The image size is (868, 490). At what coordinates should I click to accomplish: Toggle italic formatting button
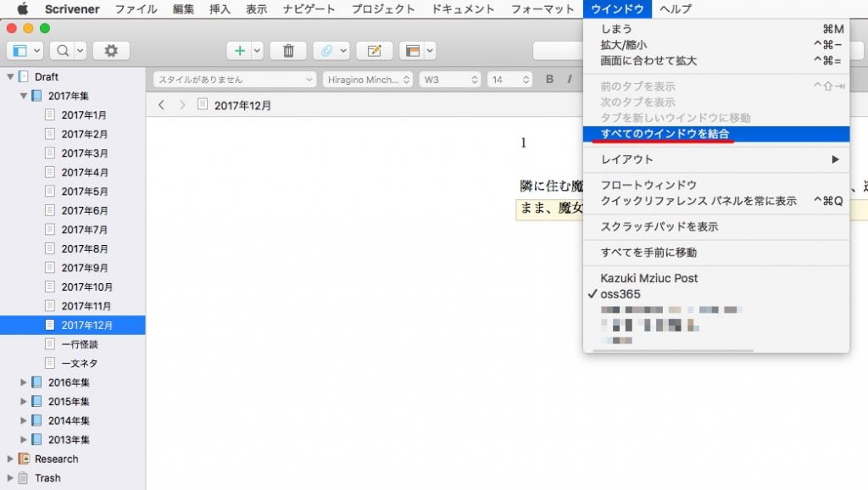[569, 79]
